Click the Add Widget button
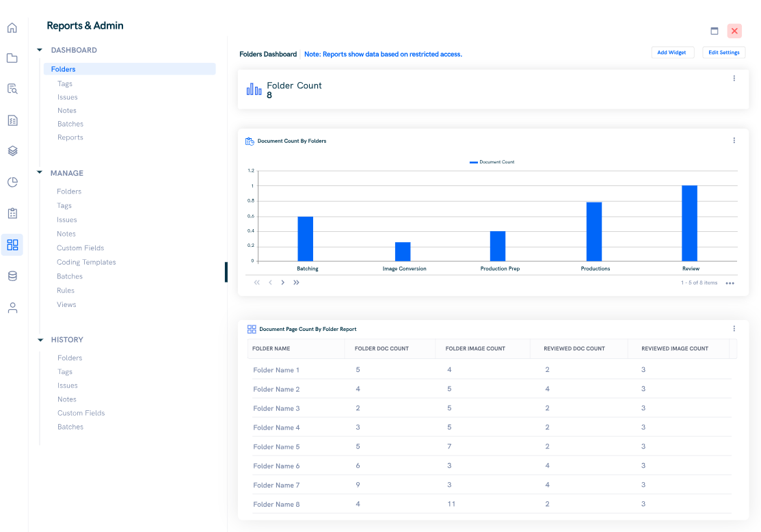This screenshot has height=532, width=761. pos(672,53)
